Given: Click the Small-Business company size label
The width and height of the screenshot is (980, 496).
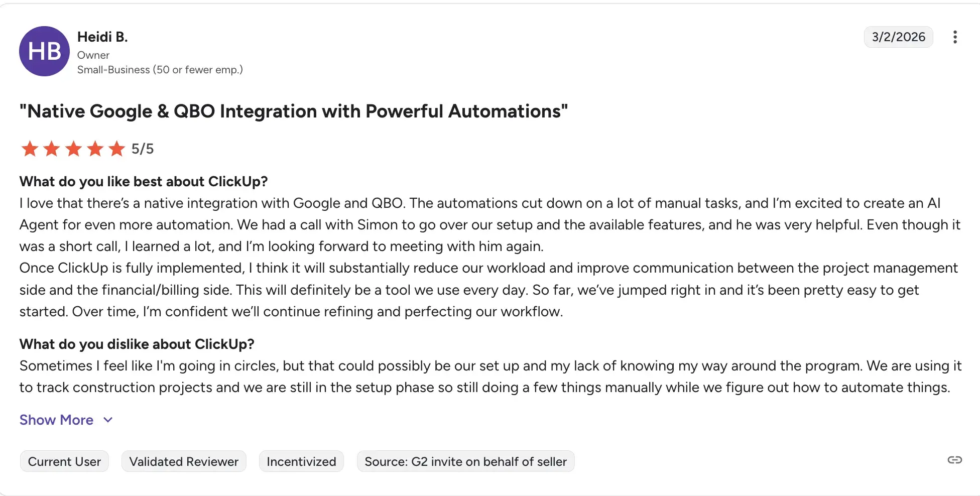Looking at the screenshot, I should coord(160,70).
